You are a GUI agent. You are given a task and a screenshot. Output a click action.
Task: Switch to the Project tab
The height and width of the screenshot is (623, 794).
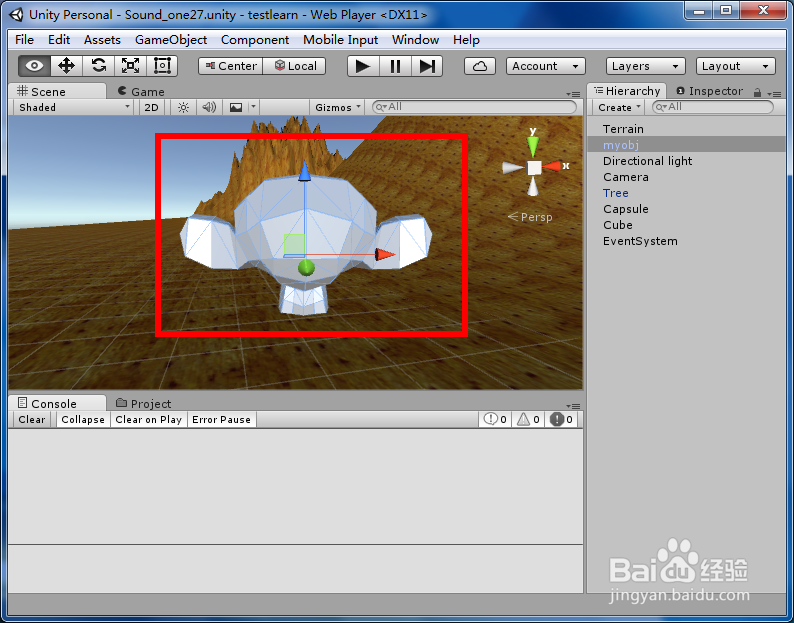(143, 404)
